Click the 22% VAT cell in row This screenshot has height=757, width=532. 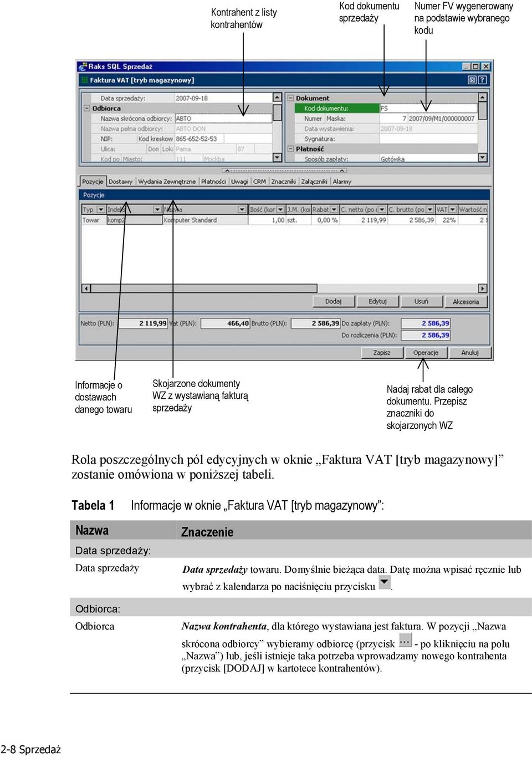(x=446, y=220)
